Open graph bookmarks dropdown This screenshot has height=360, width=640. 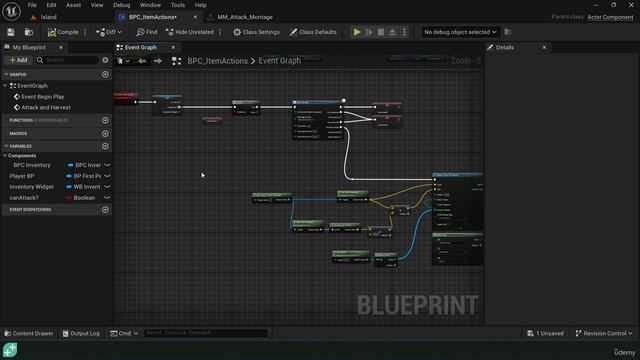(123, 61)
